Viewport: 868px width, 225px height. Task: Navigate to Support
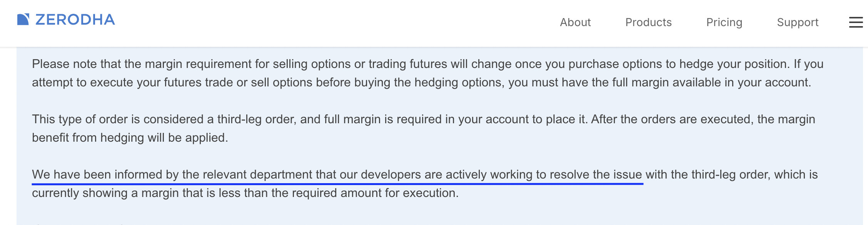pyautogui.click(x=798, y=22)
